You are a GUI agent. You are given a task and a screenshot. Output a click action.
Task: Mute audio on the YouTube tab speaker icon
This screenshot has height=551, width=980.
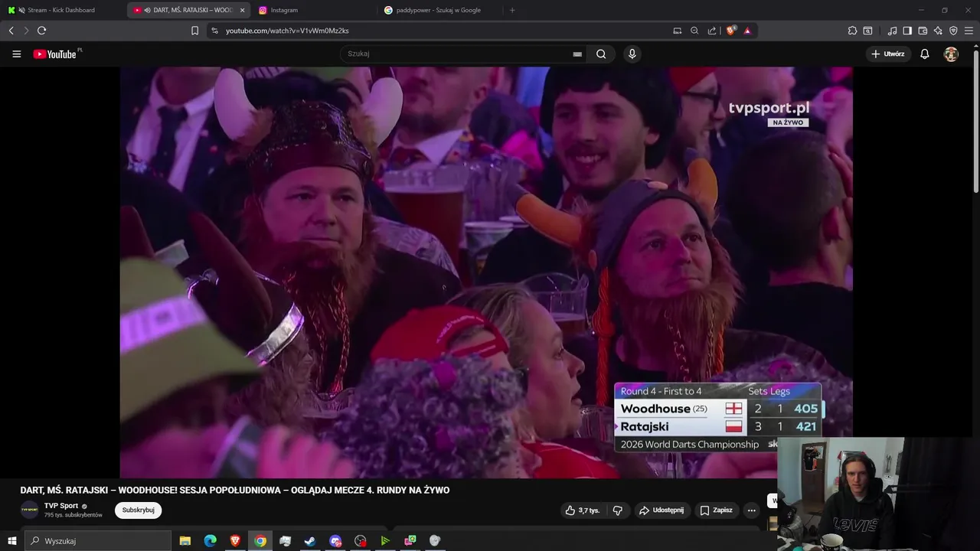[x=146, y=10]
